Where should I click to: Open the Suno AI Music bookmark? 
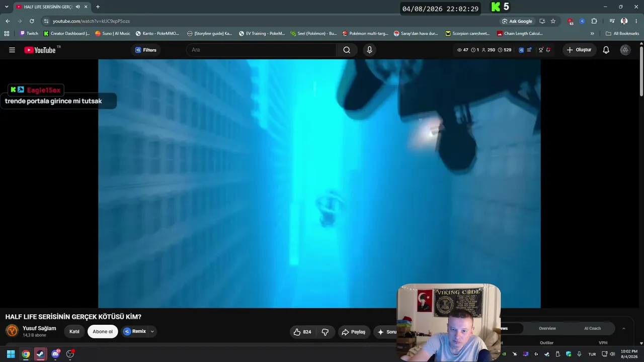pyautogui.click(x=112, y=34)
